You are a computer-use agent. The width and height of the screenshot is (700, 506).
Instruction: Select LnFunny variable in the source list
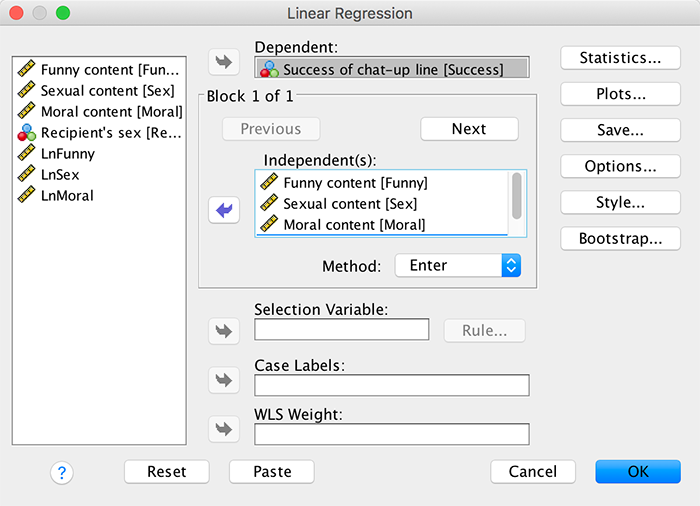coord(67,154)
